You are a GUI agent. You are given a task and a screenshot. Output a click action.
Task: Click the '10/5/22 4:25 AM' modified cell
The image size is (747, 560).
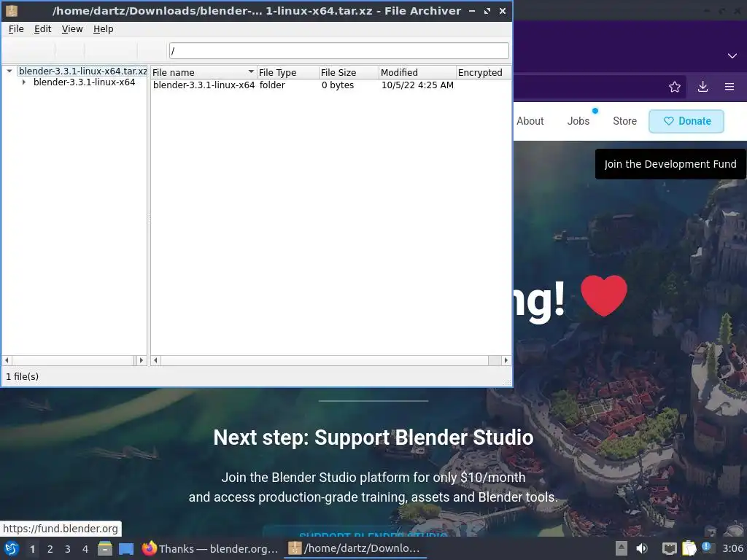tap(417, 85)
